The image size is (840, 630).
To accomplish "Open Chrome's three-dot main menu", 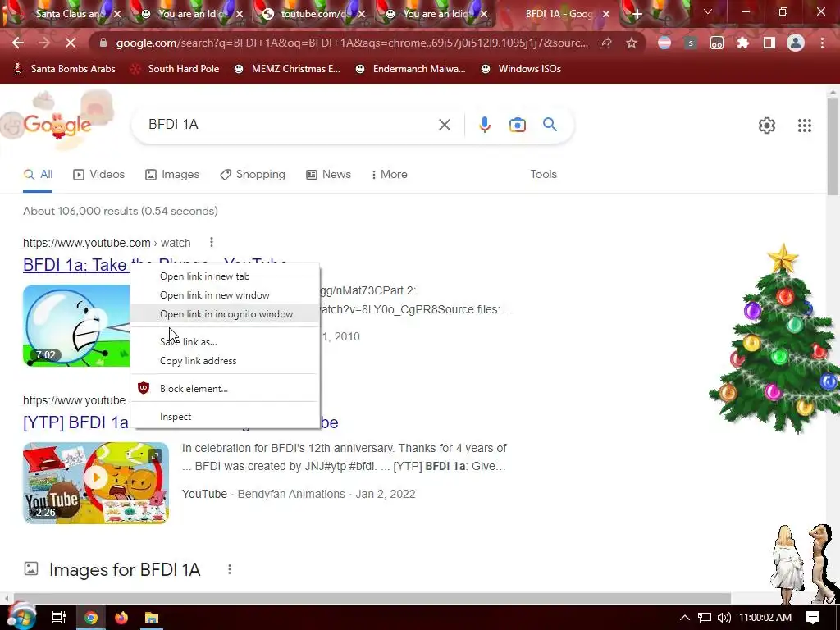I will pos(822,43).
